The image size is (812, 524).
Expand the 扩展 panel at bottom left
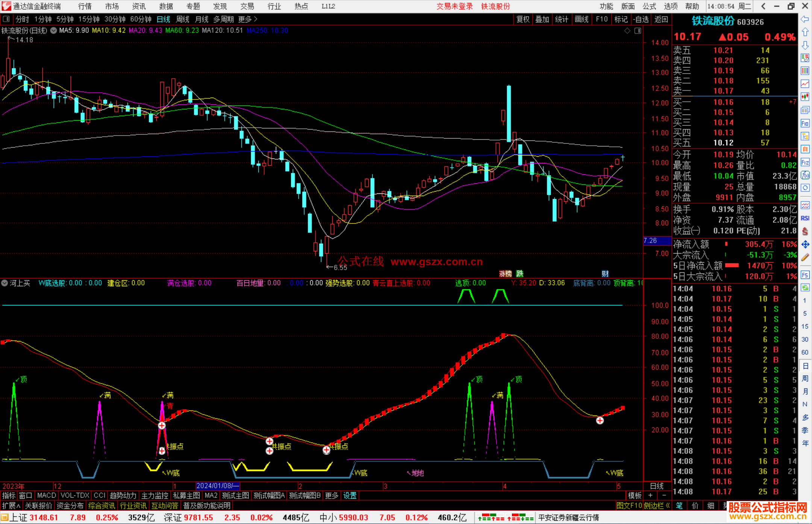11,506
